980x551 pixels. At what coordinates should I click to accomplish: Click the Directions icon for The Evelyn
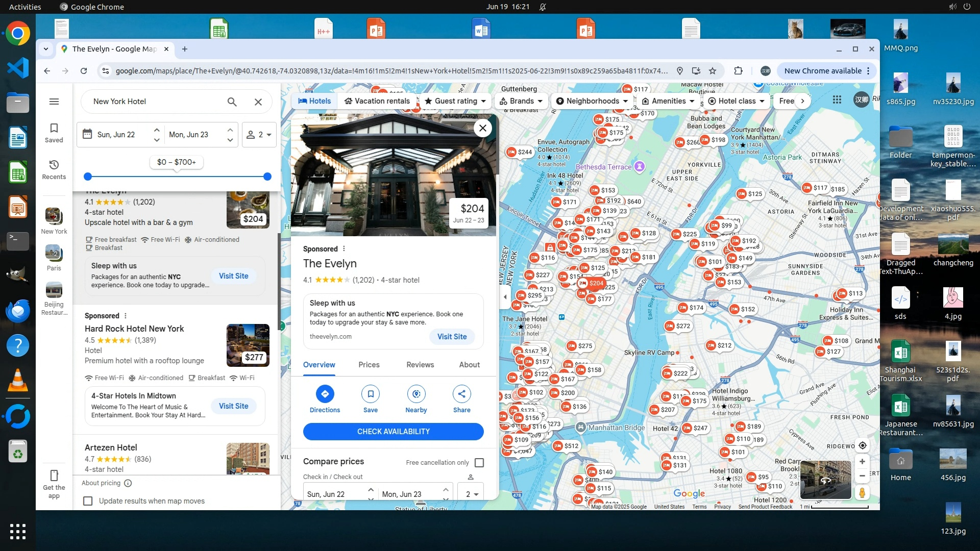click(325, 394)
